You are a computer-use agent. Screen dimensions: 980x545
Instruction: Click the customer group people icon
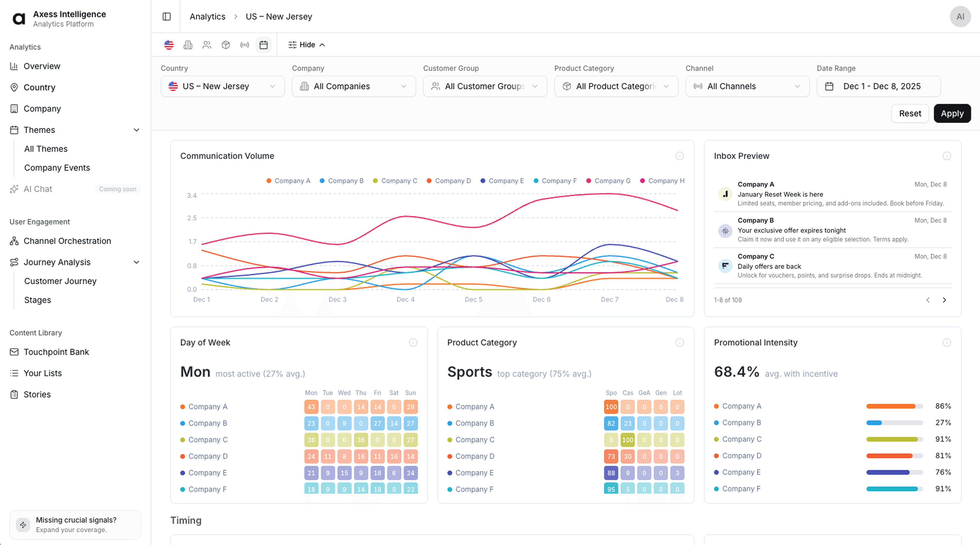pyautogui.click(x=206, y=45)
